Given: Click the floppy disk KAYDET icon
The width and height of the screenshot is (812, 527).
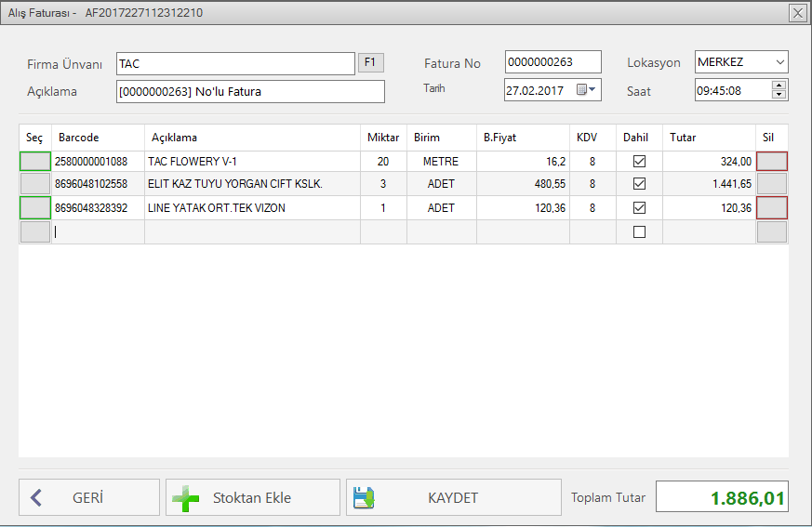Looking at the screenshot, I should pyautogui.click(x=363, y=497).
